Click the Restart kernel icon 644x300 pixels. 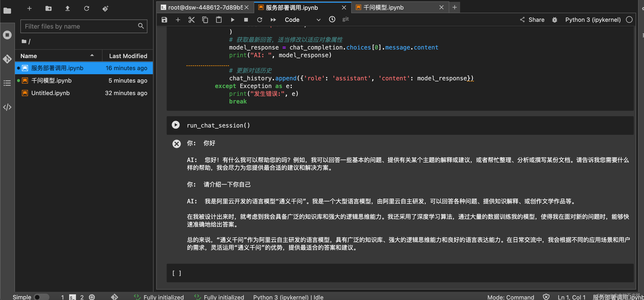tap(260, 19)
